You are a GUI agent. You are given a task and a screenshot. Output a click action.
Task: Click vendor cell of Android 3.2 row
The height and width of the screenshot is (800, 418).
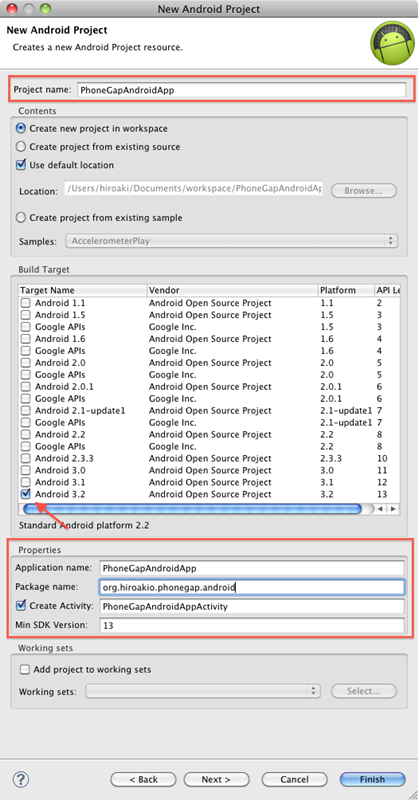(210, 494)
